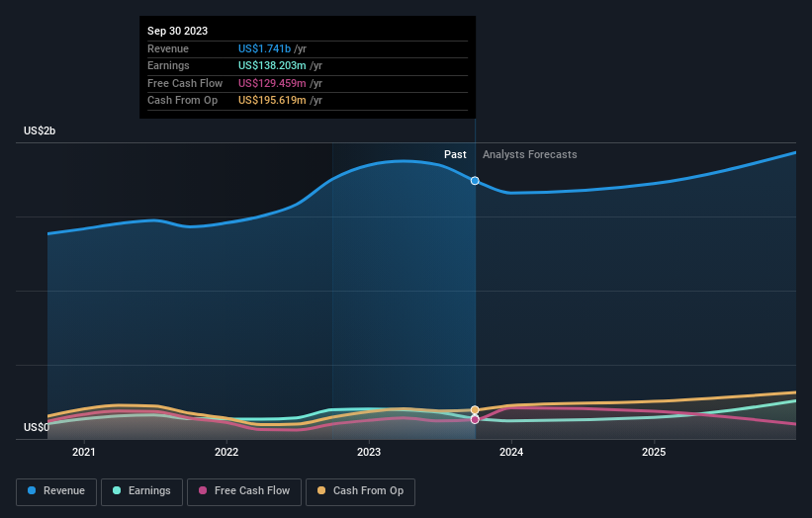Click the Free Cash Flow label in tooltip
Image resolution: width=812 pixels, height=518 pixels.
pos(185,83)
